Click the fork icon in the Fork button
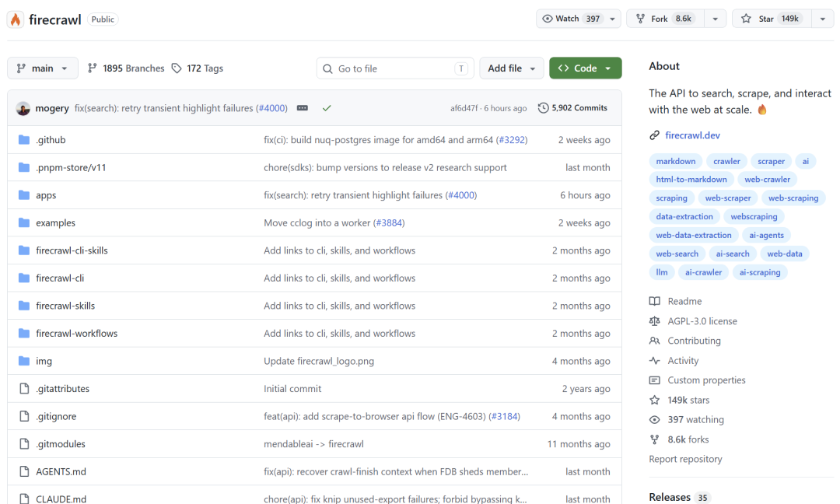 point(640,19)
